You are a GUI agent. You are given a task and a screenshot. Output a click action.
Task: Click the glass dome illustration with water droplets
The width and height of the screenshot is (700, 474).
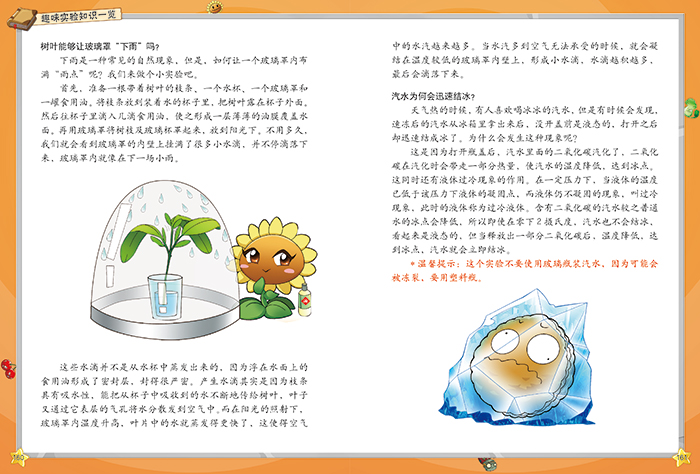click(165, 259)
